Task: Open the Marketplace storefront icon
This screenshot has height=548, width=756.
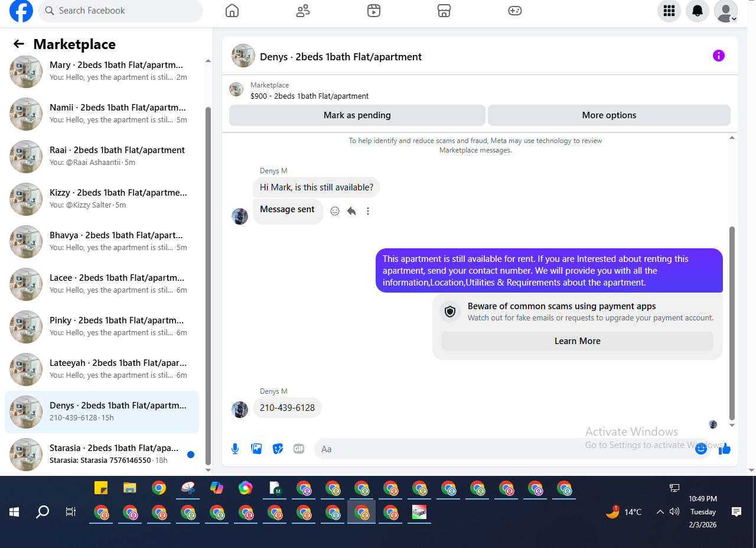Action: pos(444,11)
